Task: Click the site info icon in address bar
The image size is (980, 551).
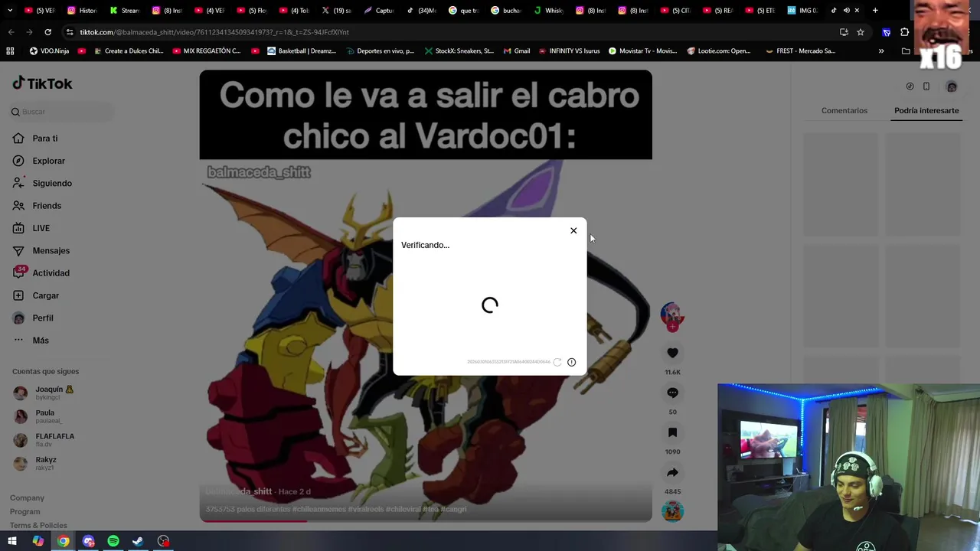Action: click(x=70, y=32)
